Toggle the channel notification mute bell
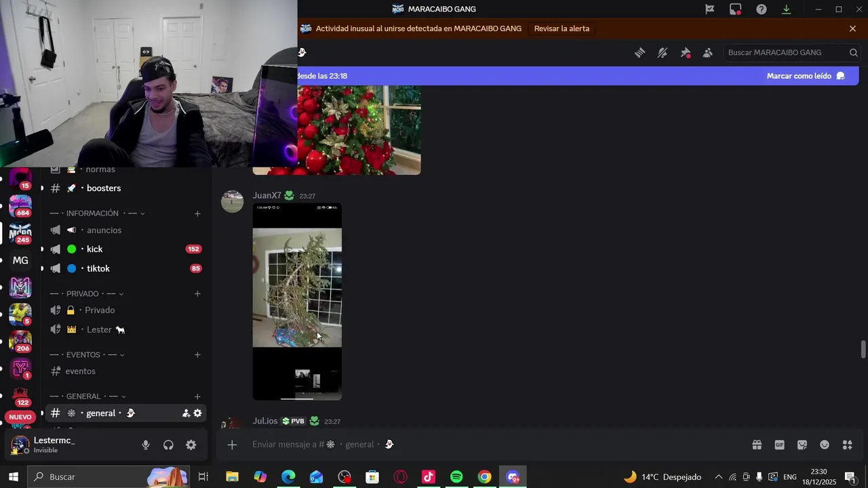The width and height of the screenshot is (868, 488). click(x=663, y=53)
